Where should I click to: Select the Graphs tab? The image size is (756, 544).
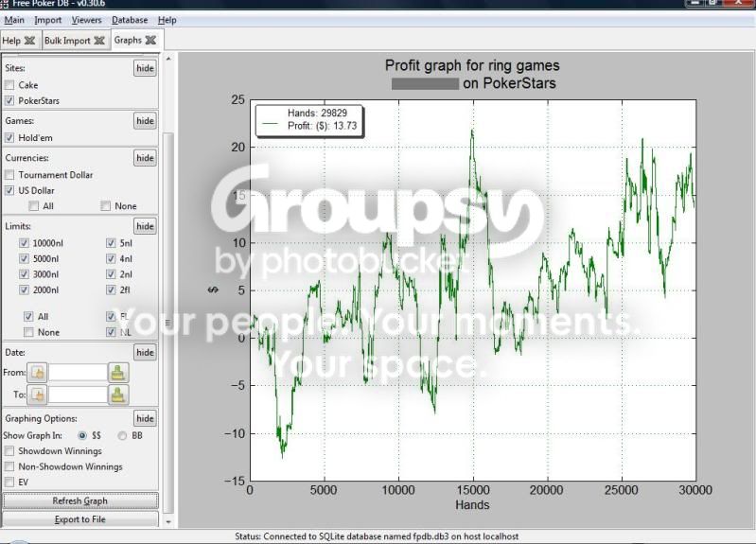[128, 40]
